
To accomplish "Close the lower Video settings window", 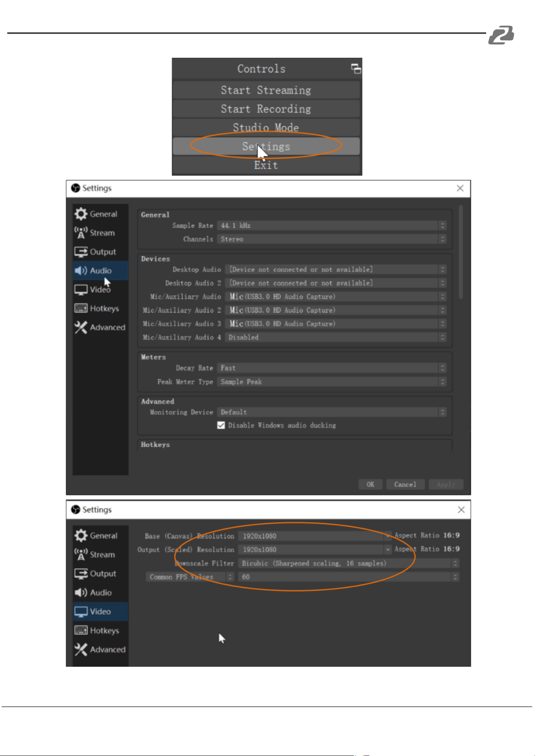I will point(461,510).
